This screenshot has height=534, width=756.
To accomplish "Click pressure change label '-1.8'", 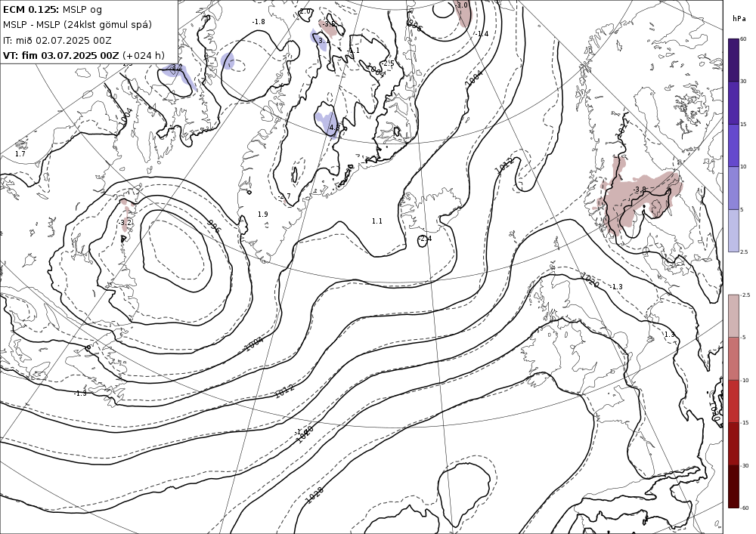I will [259, 22].
